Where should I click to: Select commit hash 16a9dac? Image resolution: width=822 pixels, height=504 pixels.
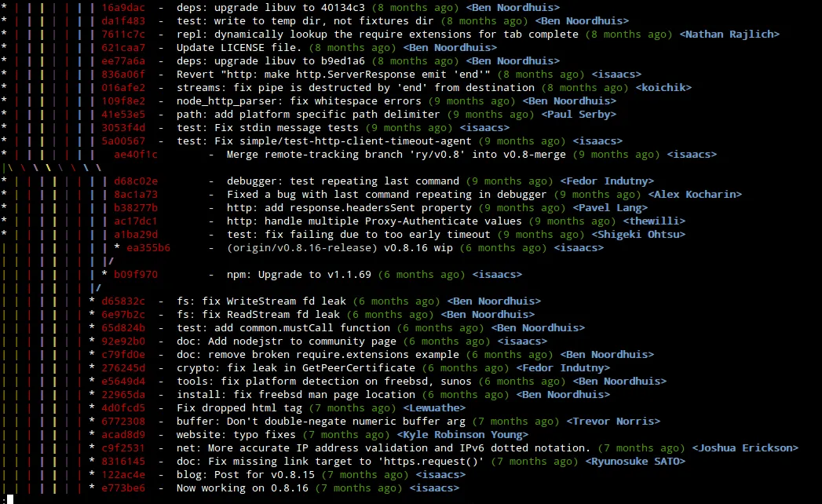coord(123,8)
